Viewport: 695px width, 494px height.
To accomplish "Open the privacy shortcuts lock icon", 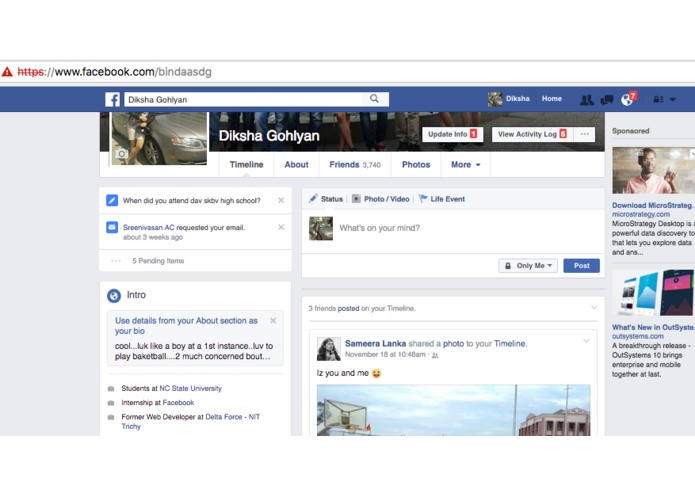I will pyautogui.click(x=658, y=99).
